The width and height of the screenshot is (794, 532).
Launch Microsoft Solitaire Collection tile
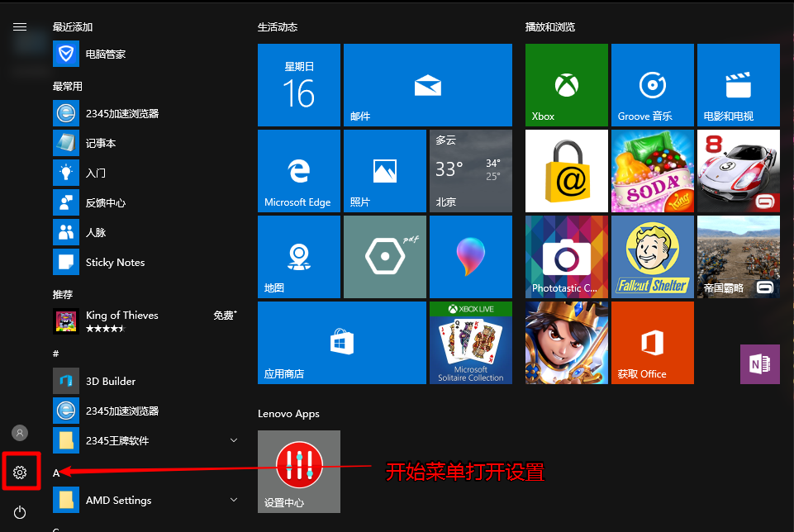point(471,343)
